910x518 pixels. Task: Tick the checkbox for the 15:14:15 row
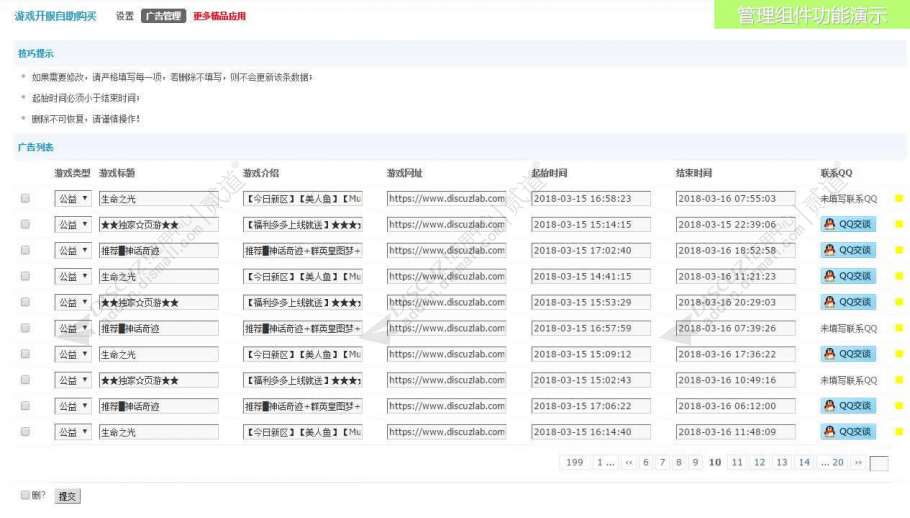(x=25, y=224)
